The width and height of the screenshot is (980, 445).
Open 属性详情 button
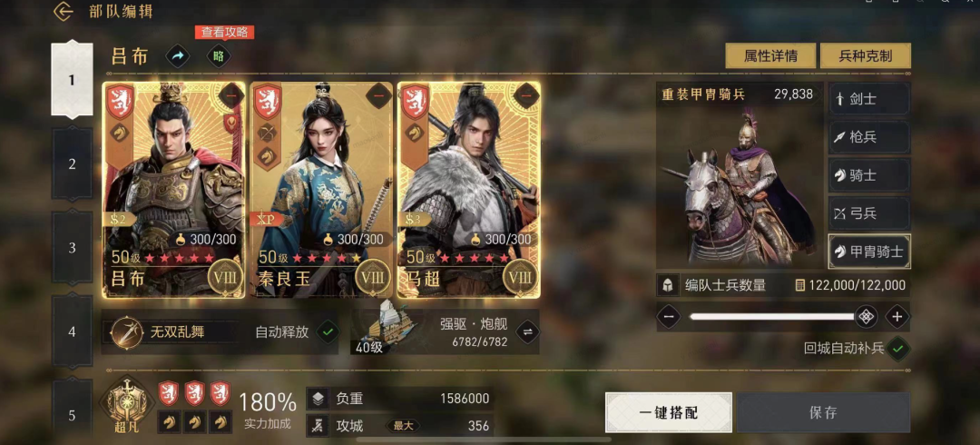[x=770, y=55]
